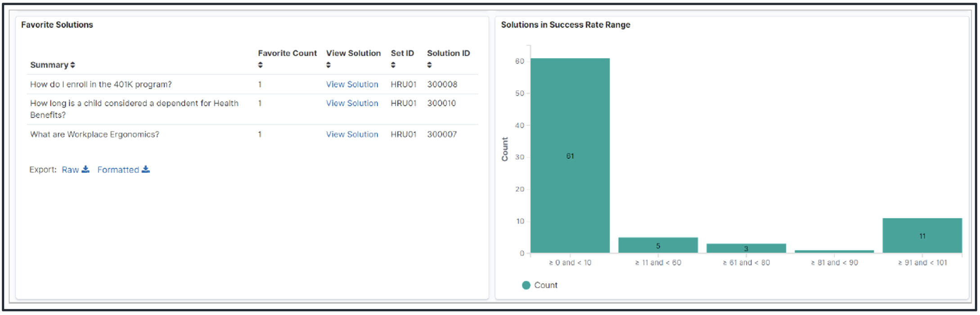This screenshot has width=980, height=315.
Task: Sort table by Summary column arrows
Action: click(x=72, y=65)
